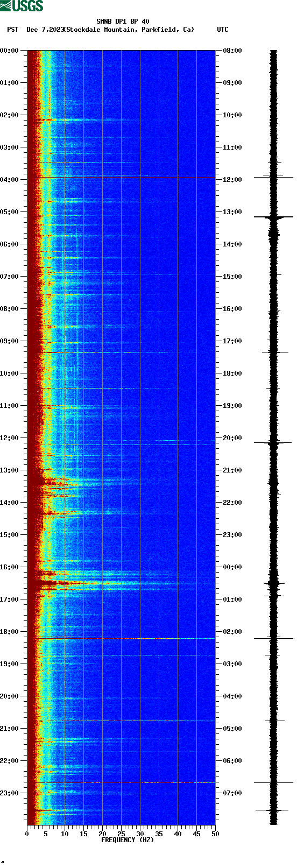Click the 0 frequency tick label
297x868 pixels.
point(27,834)
